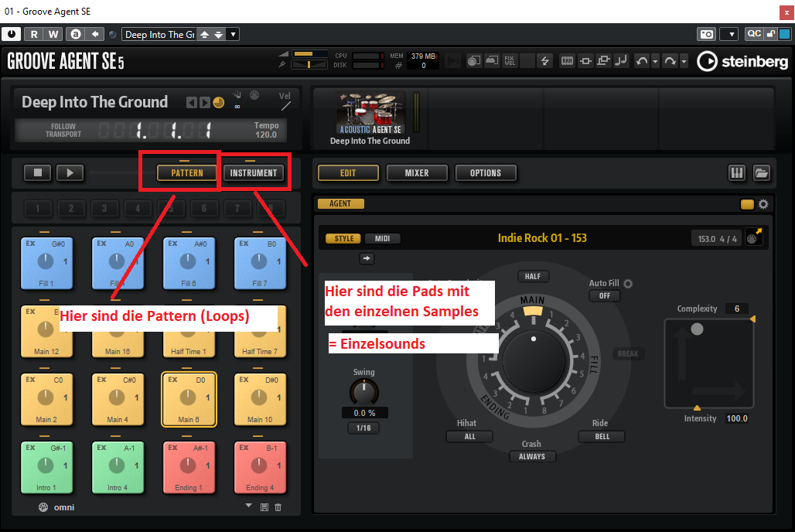Screen dimensions: 795x532
Task: Trigger the Intro 1 green pad
Action: (46, 467)
